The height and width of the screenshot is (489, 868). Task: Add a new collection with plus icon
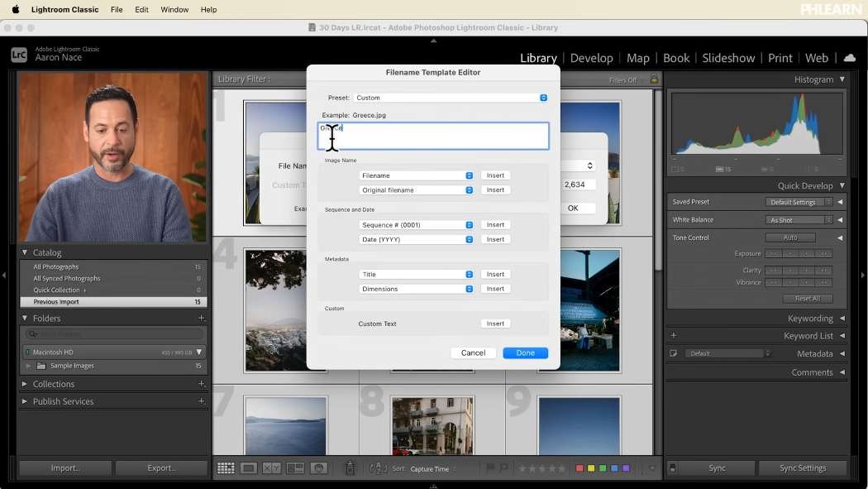pos(202,383)
